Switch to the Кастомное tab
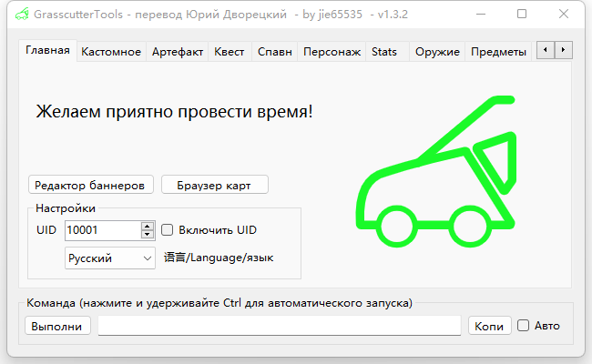The image size is (592, 364). [x=110, y=52]
